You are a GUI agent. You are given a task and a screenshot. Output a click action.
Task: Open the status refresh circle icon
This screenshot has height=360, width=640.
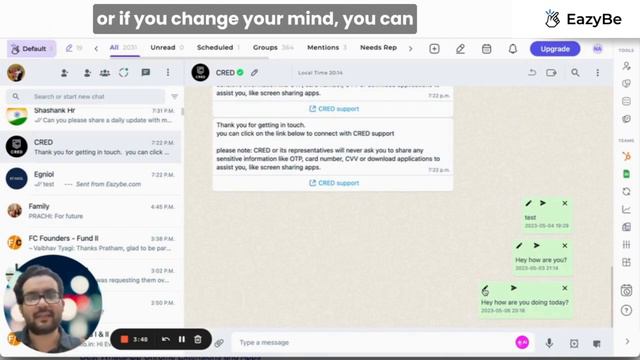[124, 73]
